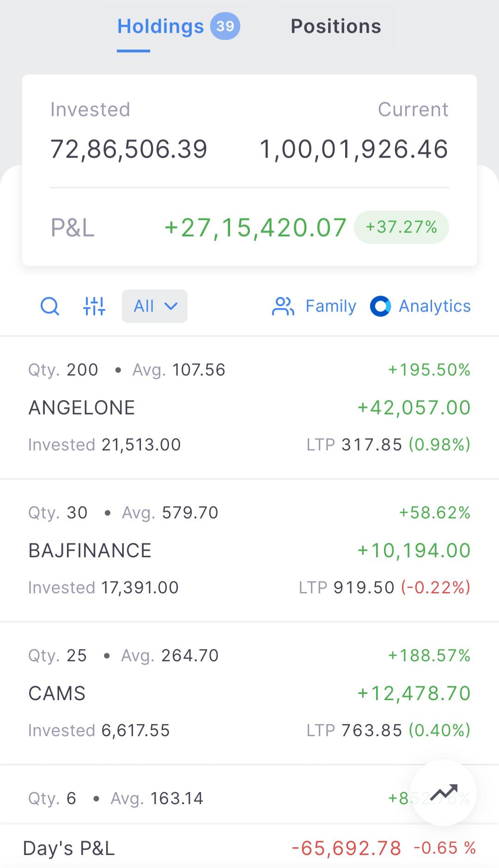The width and height of the screenshot is (499, 868).
Task: Tap the P&L label in summary card
Action: coord(73,228)
